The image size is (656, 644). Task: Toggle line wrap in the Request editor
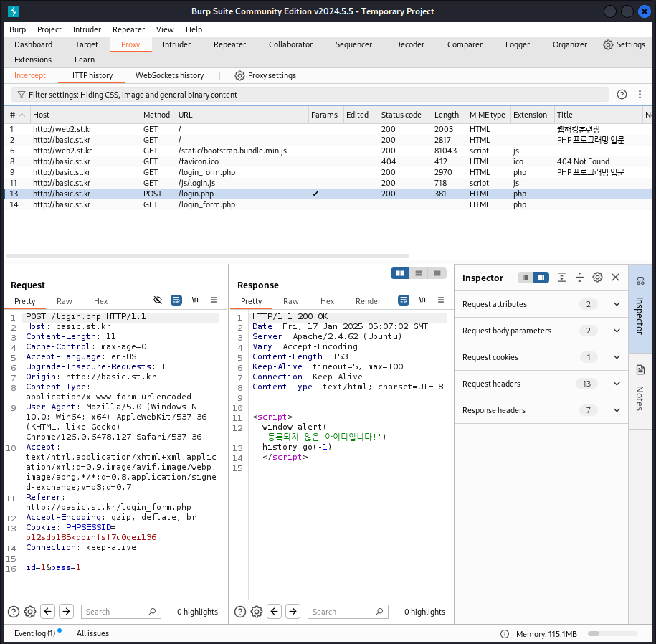tap(176, 300)
